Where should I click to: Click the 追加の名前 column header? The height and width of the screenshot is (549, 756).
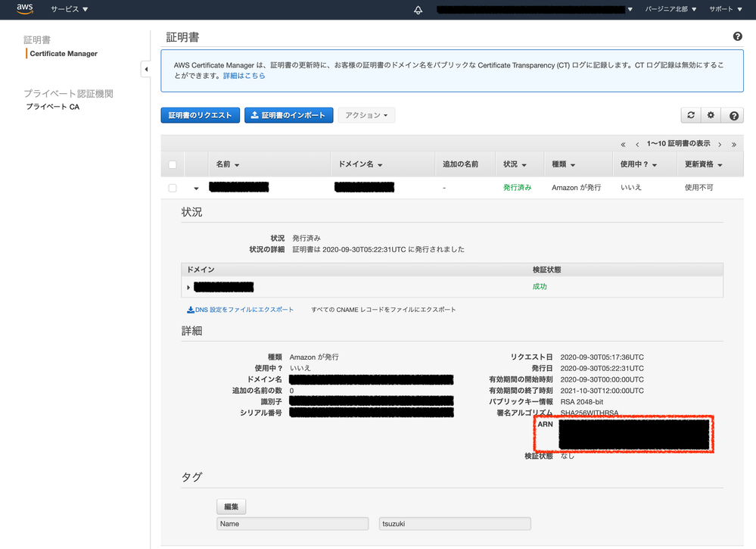460,164
